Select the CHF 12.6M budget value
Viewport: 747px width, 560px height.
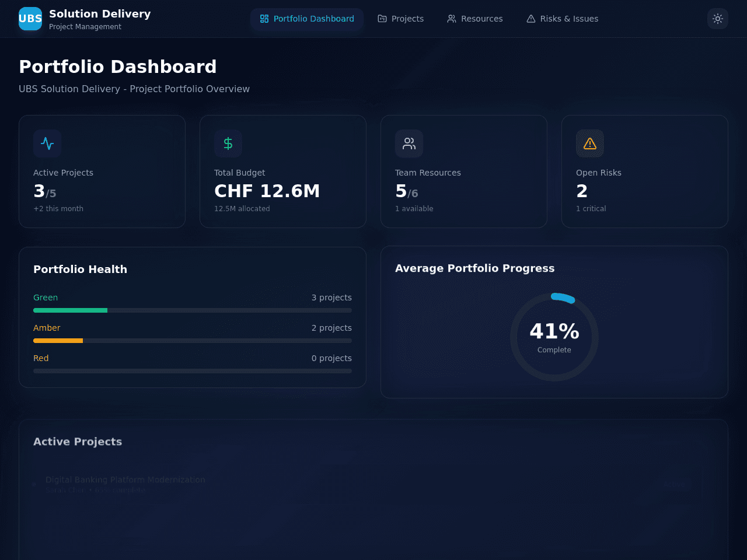click(267, 191)
